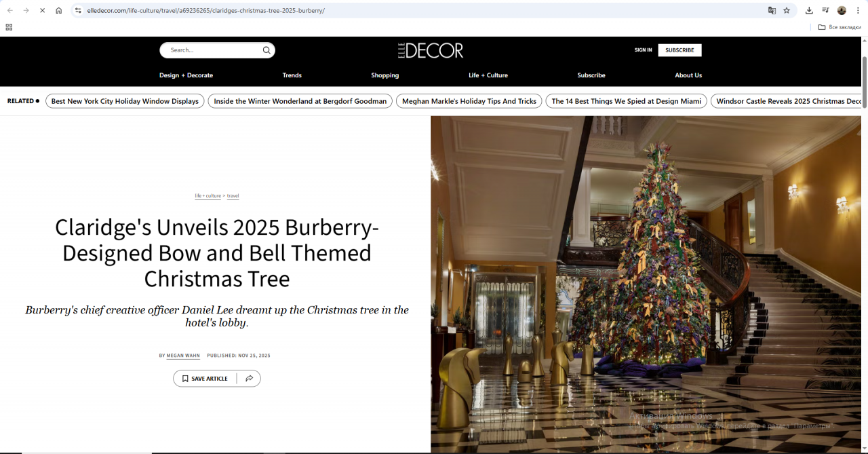The image size is (868, 454).
Task: Type in the Search input field
Action: (214, 50)
